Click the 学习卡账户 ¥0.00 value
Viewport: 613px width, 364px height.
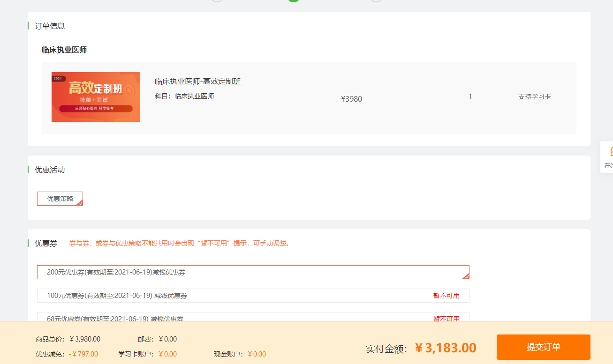[x=168, y=354]
